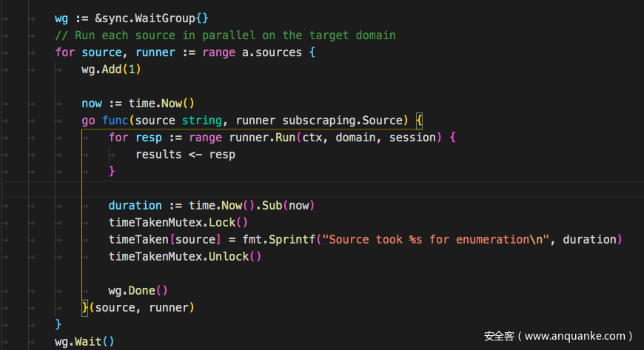Click the 'go' keyword before func
Screen dimensions: 644x350
coord(89,120)
